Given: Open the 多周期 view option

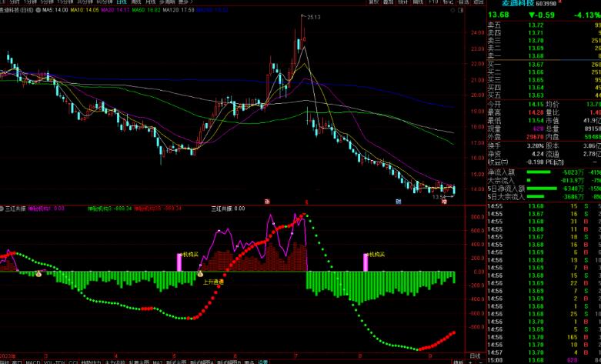Looking at the screenshot, I should tap(167, 2).
